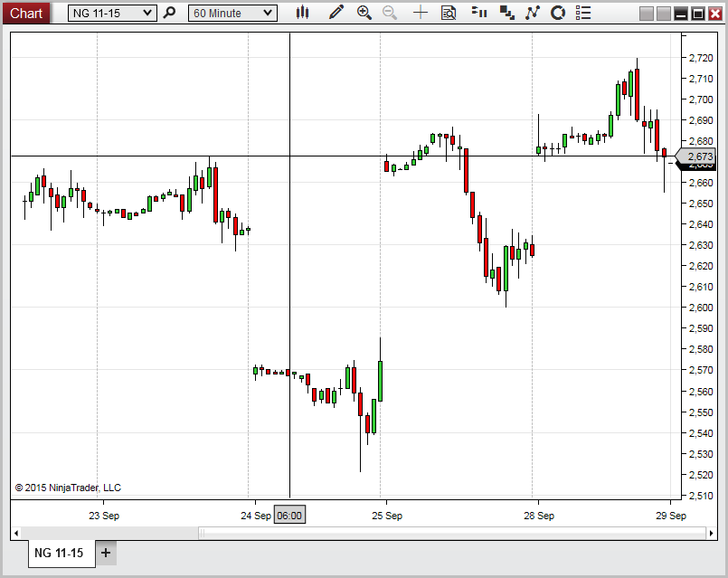Click the scrollbar left arrow
The image size is (728, 578).
pos(16,533)
